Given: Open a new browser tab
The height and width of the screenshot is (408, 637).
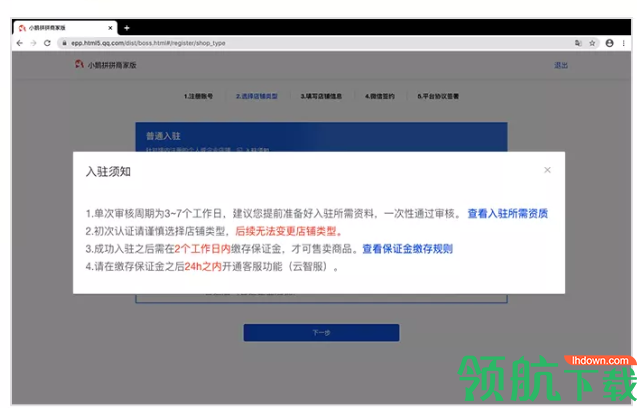Looking at the screenshot, I should (127, 28).
